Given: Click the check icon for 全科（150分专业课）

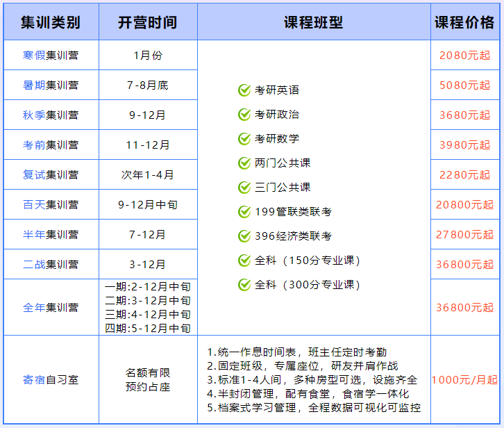Looking at the screenshot, I should [x=244, y=261].
